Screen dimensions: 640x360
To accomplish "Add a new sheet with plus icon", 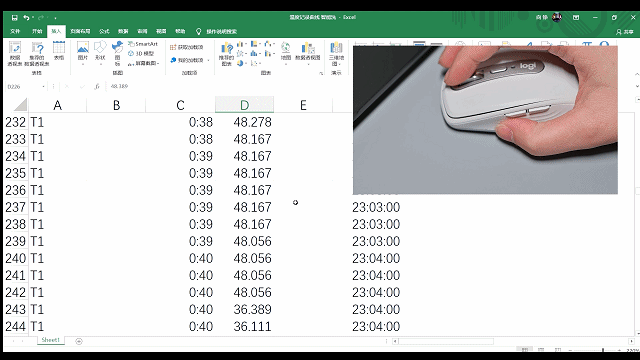I will (79, 341).
